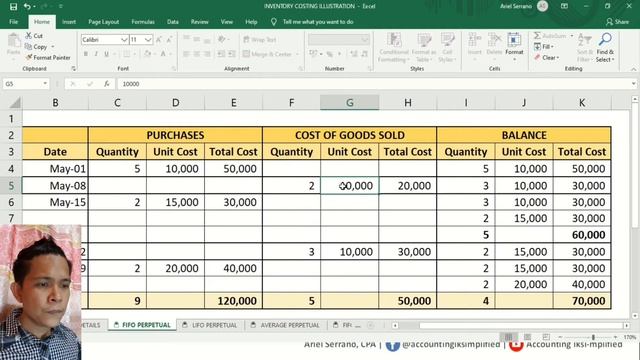This screenshot has height=360, width=640.
Task: Click the AutoSum sigma icon
Action: click(537, 36)
